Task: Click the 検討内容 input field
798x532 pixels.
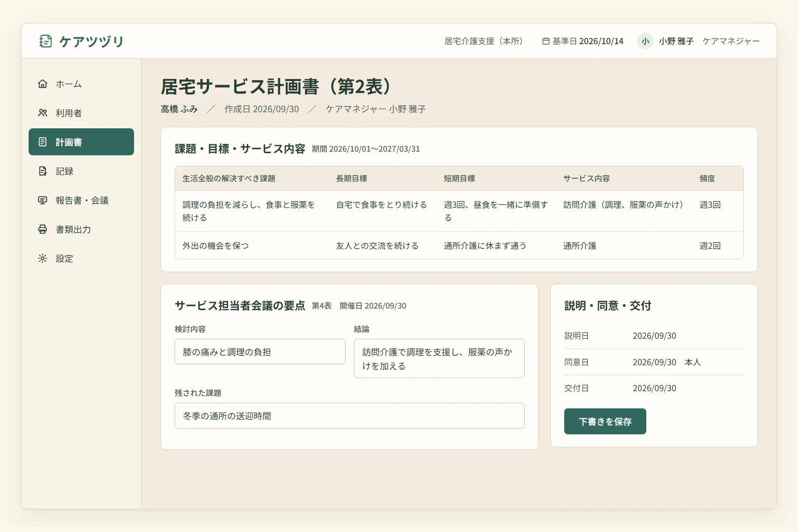Action: [x=260, y=352]
